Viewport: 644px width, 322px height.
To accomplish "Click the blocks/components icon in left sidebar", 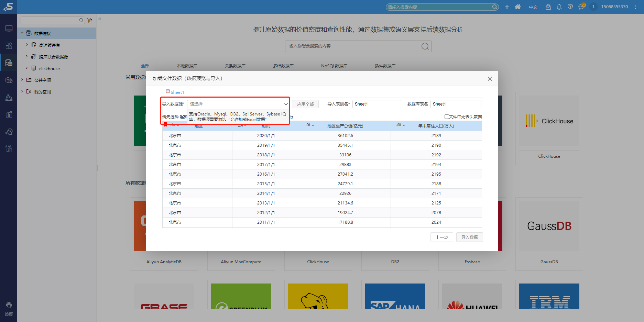I will (9, 45).
